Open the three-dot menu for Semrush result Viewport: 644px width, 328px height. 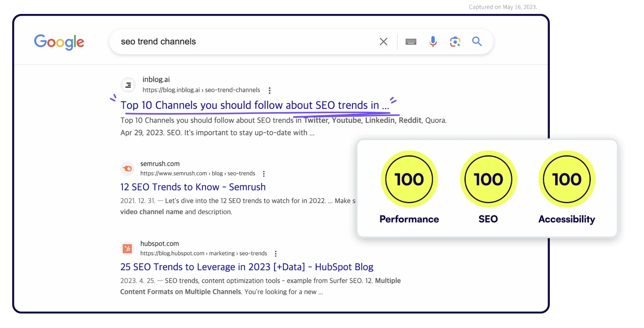click(264, 173)
